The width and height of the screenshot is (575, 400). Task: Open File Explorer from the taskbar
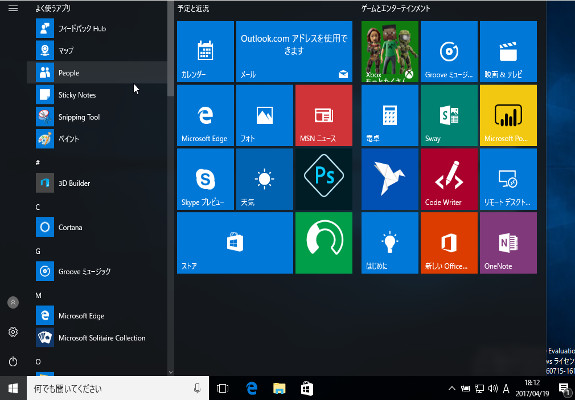(x=279, y=388)
